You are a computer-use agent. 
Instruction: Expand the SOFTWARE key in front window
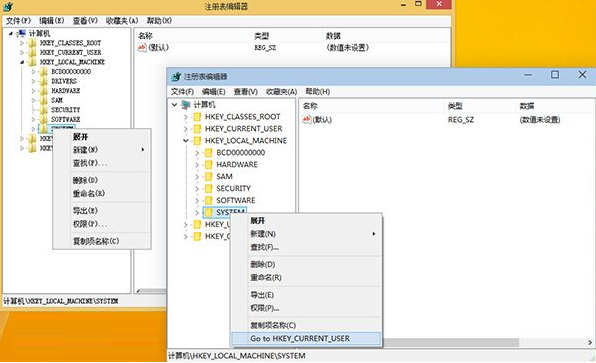pyautogui.click(x=197, y=200)
